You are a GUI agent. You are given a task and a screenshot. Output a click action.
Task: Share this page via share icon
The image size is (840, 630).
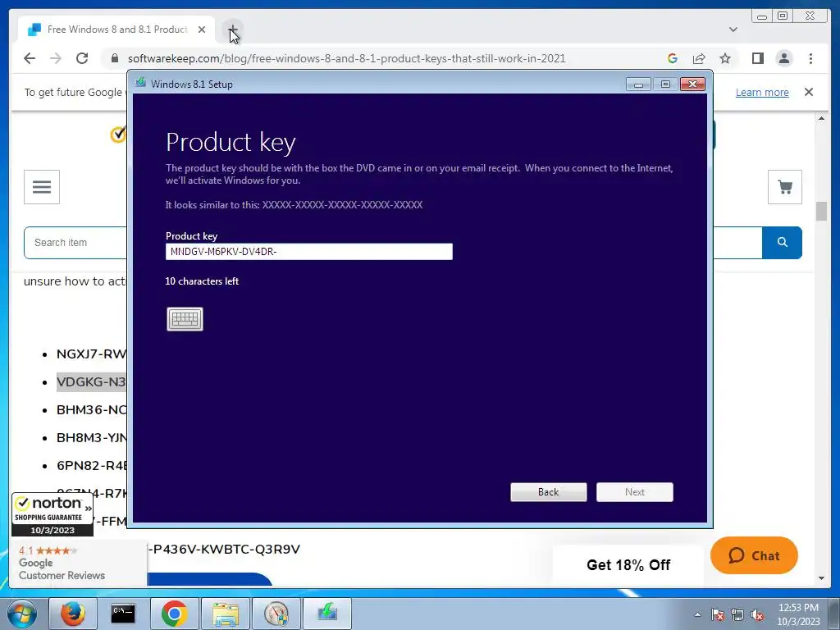coord(699,58)
